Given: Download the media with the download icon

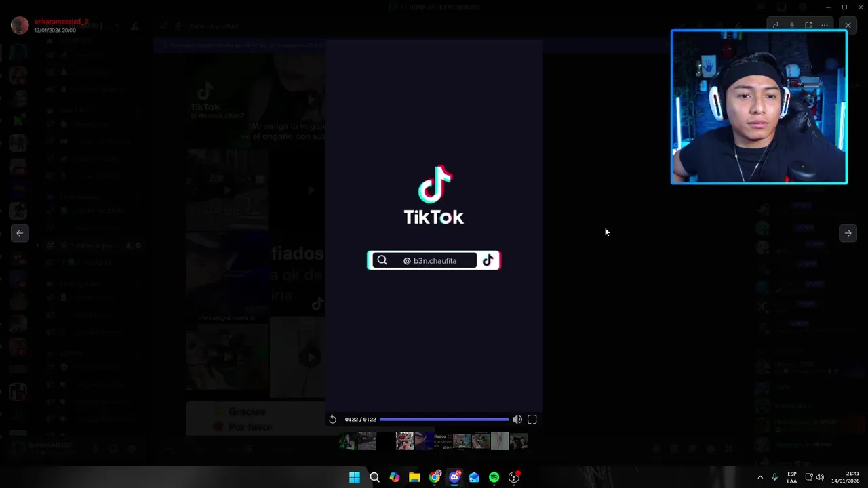Looking at the screenshot, I should point(792,25).
